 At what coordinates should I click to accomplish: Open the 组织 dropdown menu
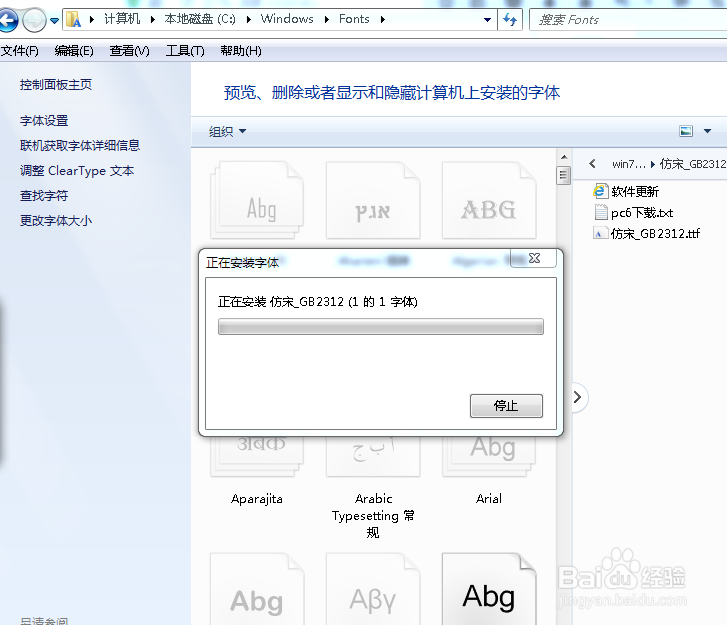point(227,132)
